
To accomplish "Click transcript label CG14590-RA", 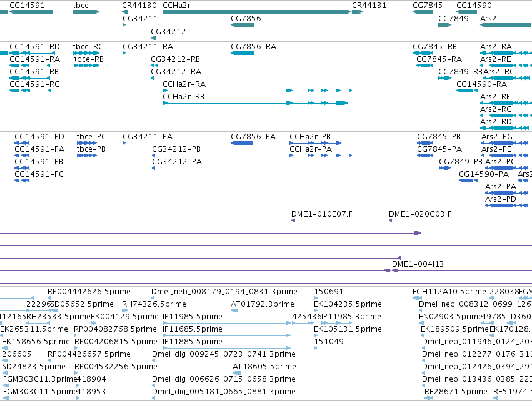I will click(x=482, y=84).
